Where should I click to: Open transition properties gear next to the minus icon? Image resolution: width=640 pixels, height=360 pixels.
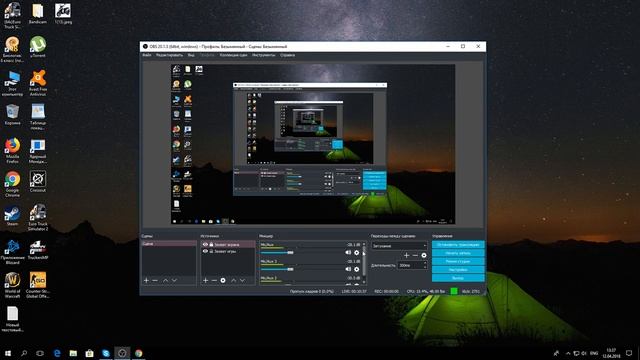click(424, 255)
